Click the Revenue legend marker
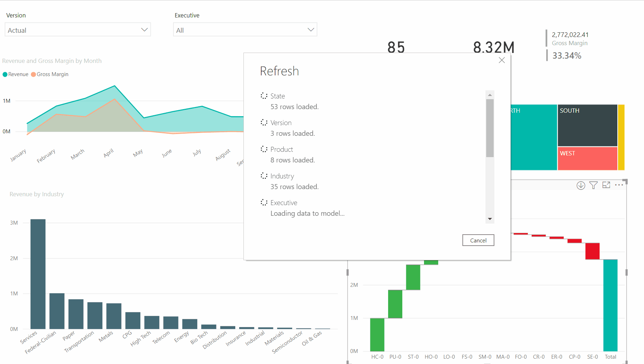The image size is (644, 364). pos(5,74)
